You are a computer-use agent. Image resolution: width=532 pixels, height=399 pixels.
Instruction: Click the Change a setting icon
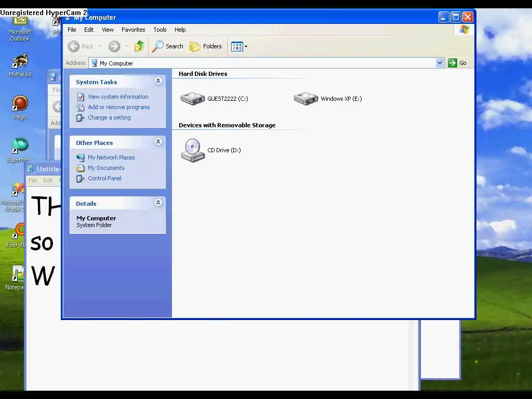point(81,118)
